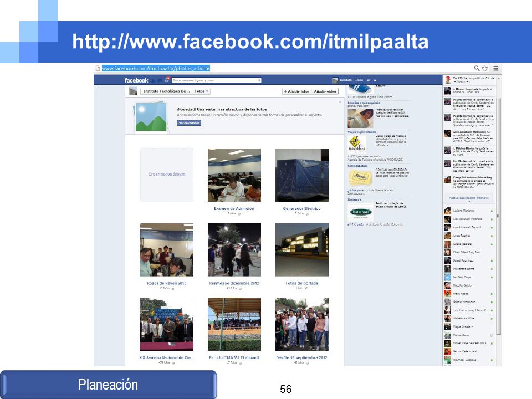Open the Generador Eléctrico album thumbnail
532x399 pixels.
click(301, 175)
